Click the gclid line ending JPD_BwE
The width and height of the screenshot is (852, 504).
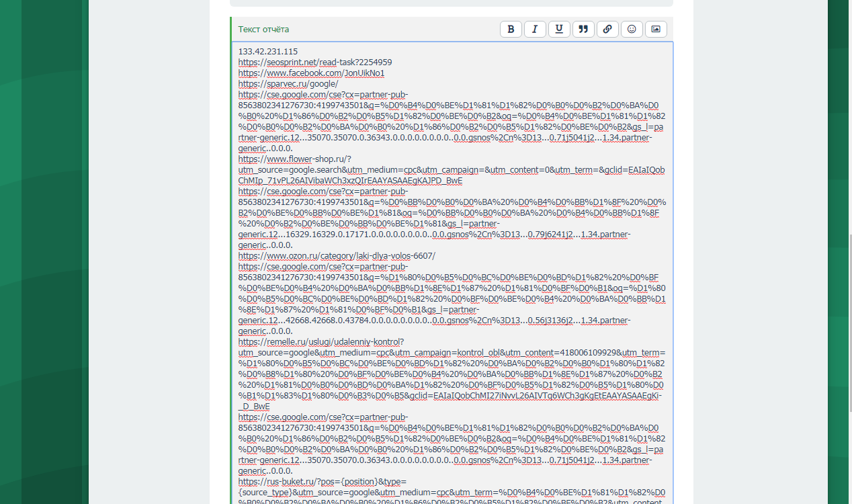[350, 181]
